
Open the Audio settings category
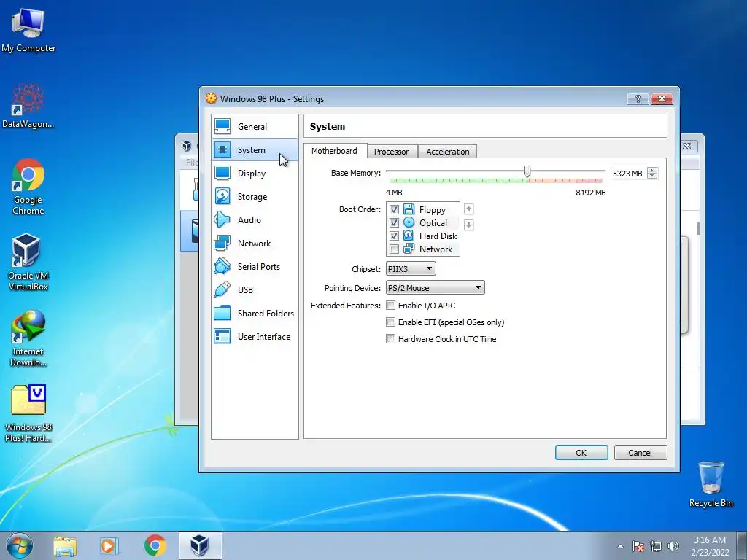(x=255, y=220)
